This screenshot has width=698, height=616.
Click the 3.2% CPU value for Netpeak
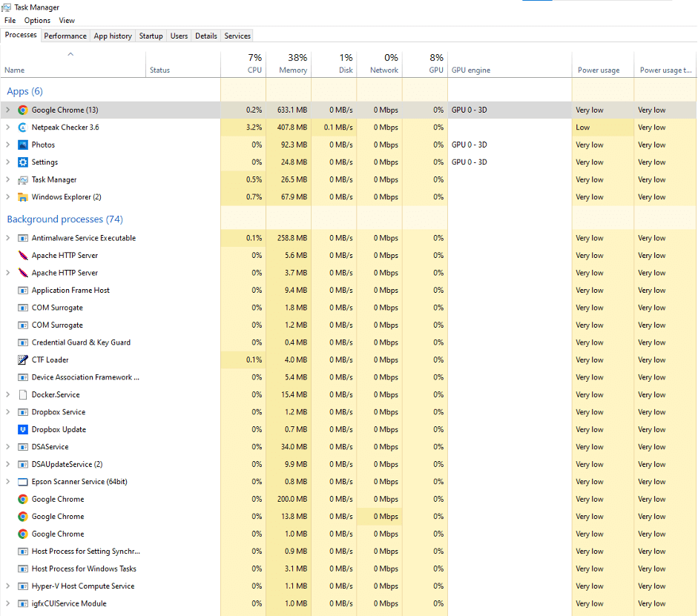254,127
